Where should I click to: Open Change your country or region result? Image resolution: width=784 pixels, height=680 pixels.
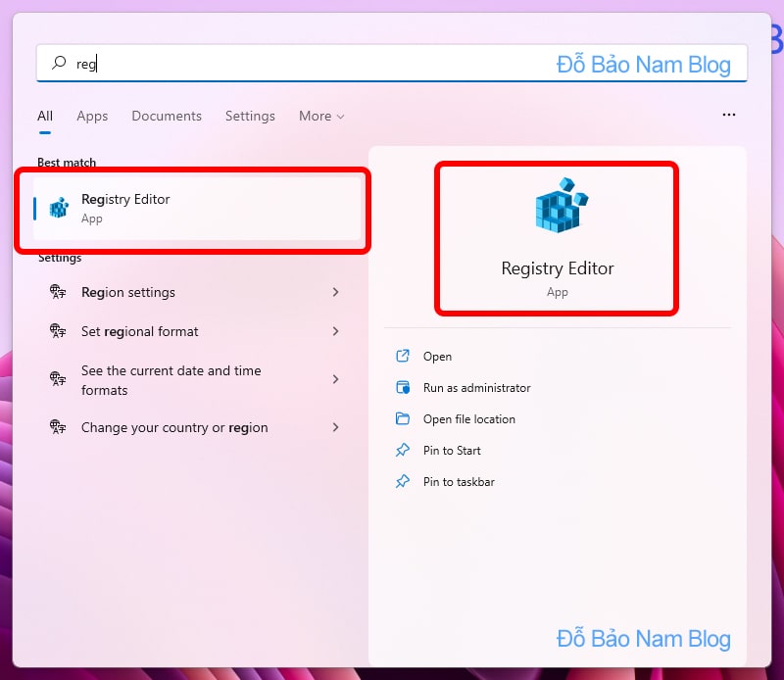(x=195, y=427)
